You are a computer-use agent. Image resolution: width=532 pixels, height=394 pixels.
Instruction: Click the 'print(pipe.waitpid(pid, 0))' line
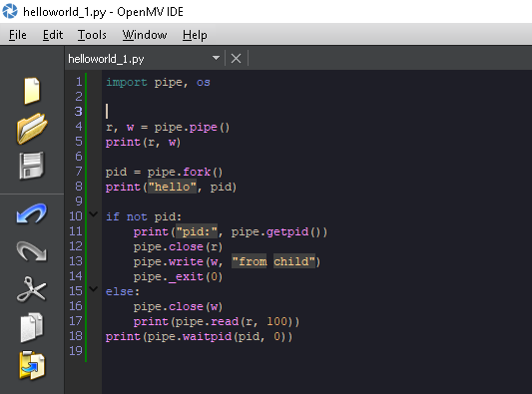coord(199,337)
